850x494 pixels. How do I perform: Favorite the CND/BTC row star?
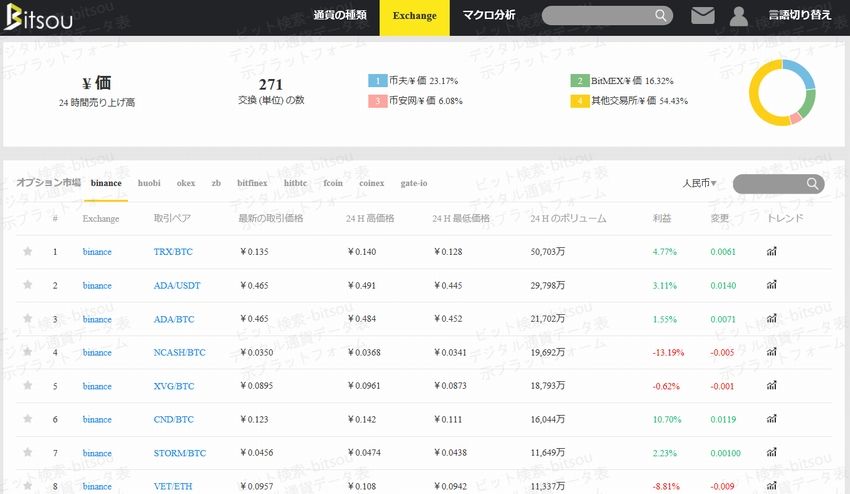pos(28,419)
